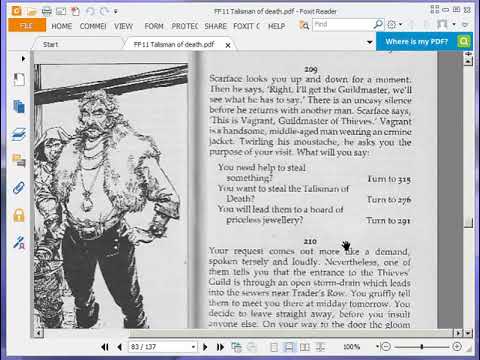This screenshot has height=360, width=480.
Task: Go to the next page
Action: pyautogui.click(x=205, y=347)
